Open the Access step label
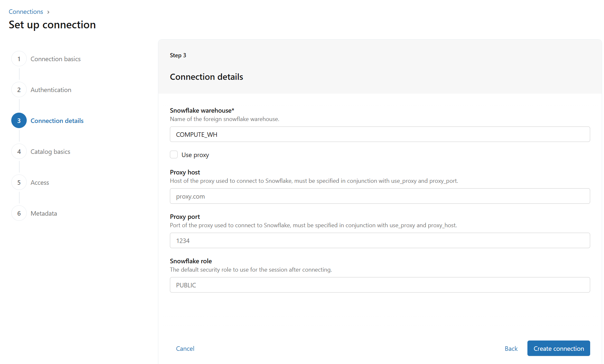Image resolution: width=604 pixels, height=364 pixels. [x=40, y=182]
